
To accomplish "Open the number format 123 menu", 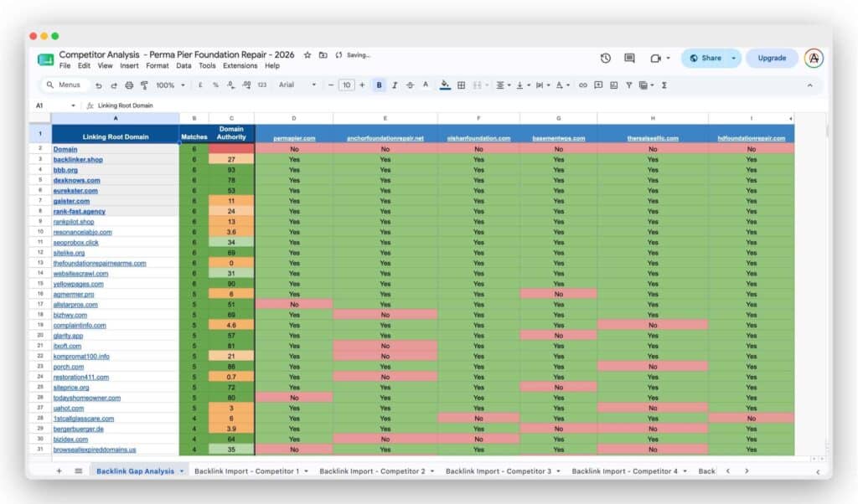I will coord(261,85).
